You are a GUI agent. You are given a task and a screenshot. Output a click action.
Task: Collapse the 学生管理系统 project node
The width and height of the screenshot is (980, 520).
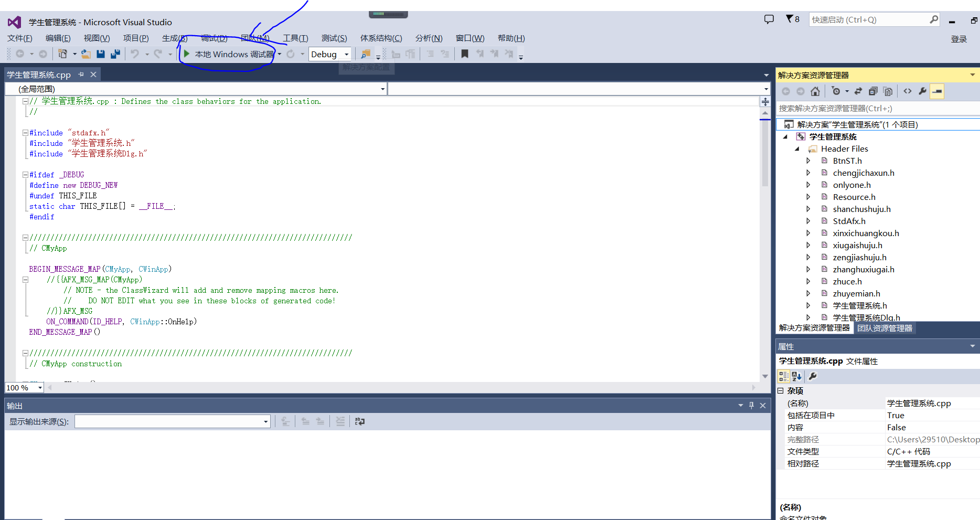[785, 137]
